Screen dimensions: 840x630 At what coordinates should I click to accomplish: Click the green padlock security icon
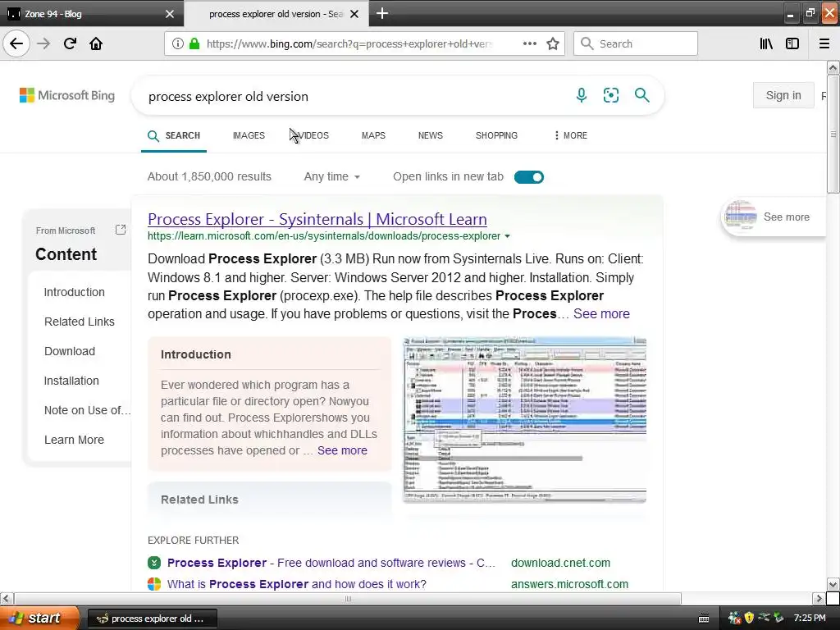(x=194, y=43)
